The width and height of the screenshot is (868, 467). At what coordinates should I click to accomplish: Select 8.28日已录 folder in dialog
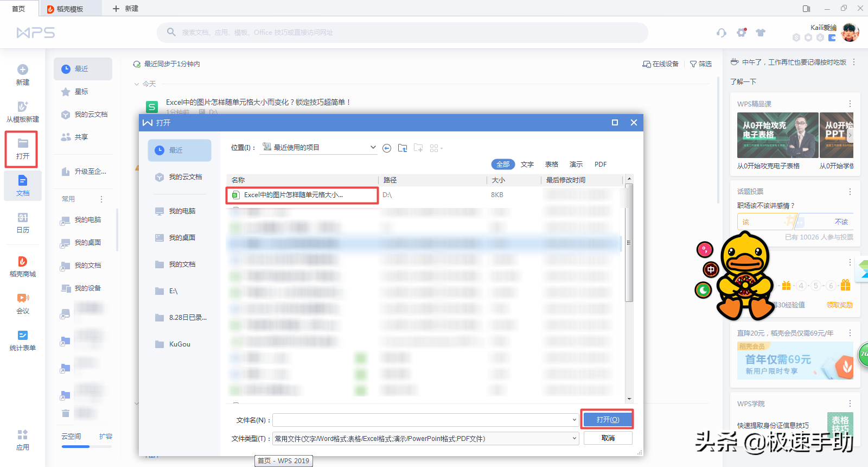[180, 318]
